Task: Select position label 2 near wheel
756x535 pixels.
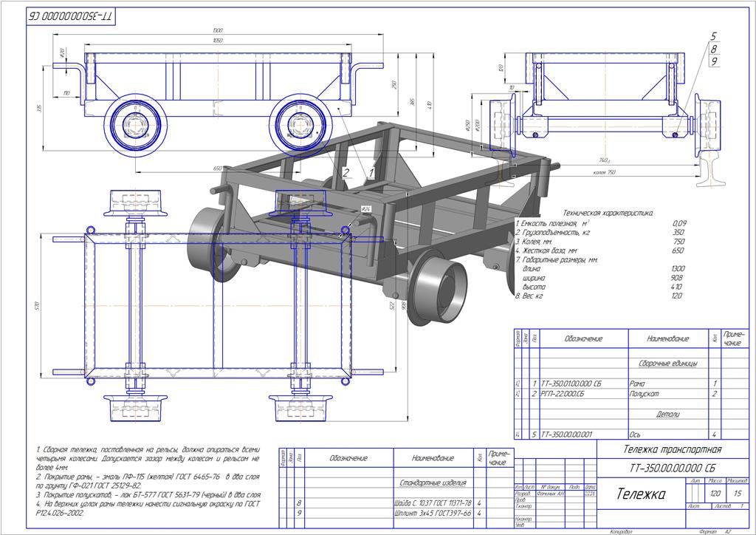Action: (346, 172)
